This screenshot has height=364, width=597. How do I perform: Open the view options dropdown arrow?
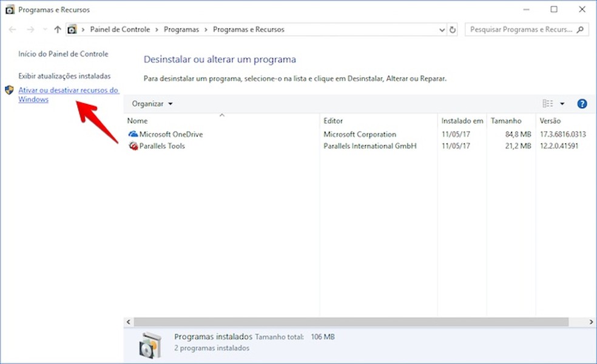pyautogui.click(x=563, y=103)
